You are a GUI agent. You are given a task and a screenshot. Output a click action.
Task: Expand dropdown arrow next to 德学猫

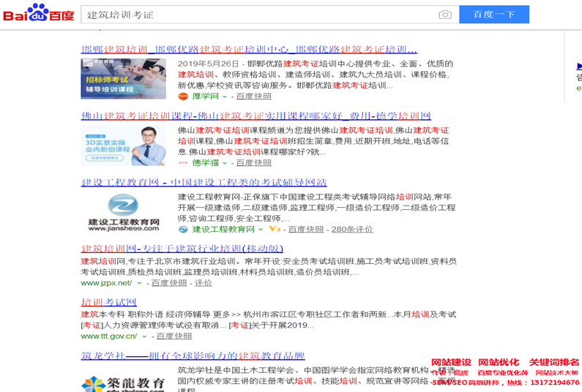tap(225, 163)
